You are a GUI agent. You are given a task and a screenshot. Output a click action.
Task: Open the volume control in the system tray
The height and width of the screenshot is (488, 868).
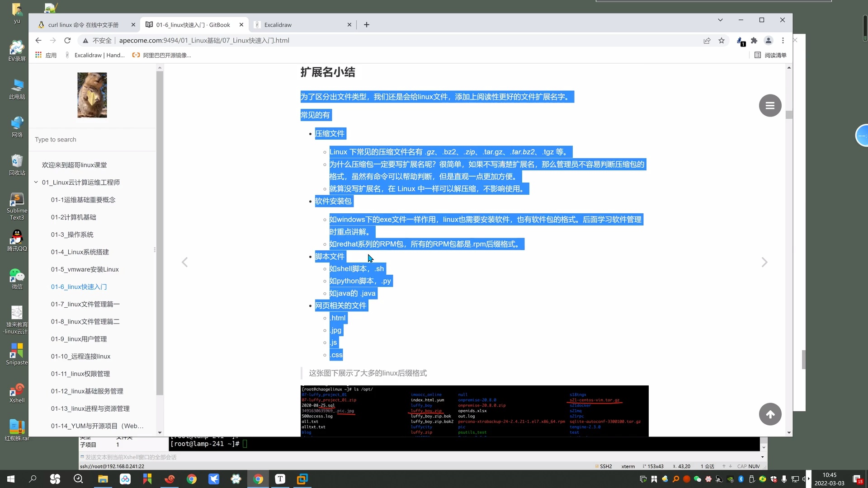tap(803, 479)
